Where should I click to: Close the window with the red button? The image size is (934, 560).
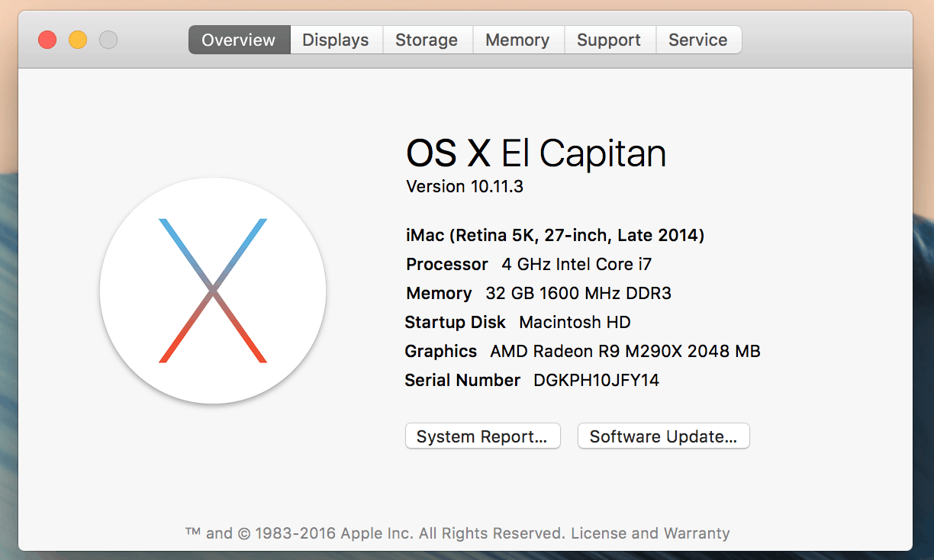pyautogui.click(x=47, y=40)
